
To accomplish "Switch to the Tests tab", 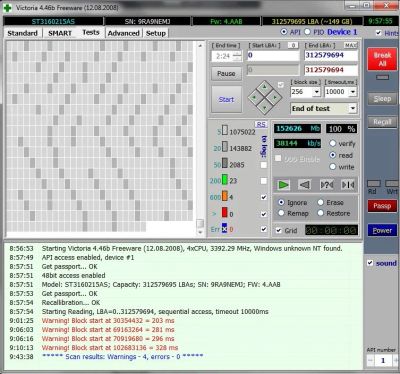I will click(x=91, y=32).
